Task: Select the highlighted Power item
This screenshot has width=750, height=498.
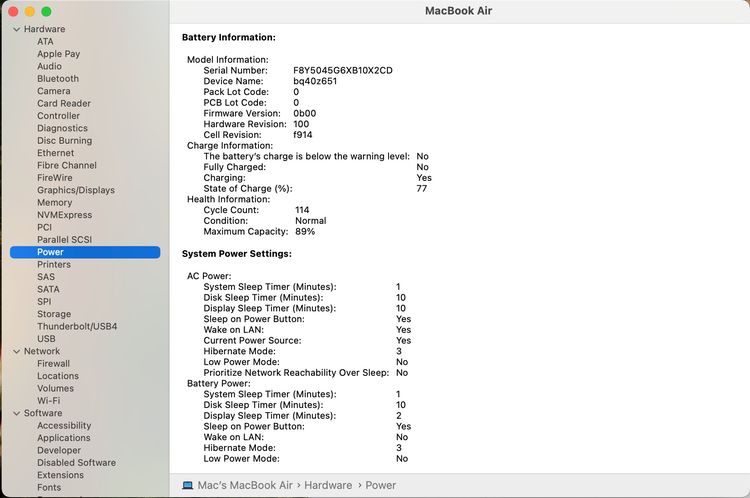Action: [x=85, y=253]
